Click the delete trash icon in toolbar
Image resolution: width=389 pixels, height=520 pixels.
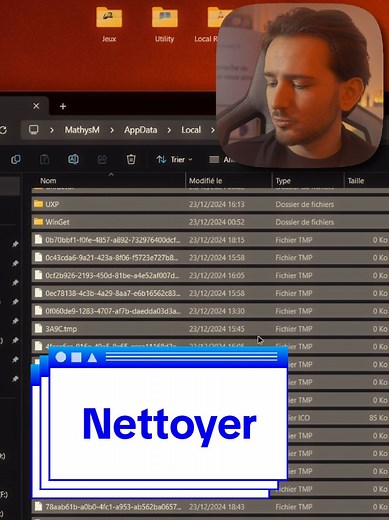click(x=131, y=159)
